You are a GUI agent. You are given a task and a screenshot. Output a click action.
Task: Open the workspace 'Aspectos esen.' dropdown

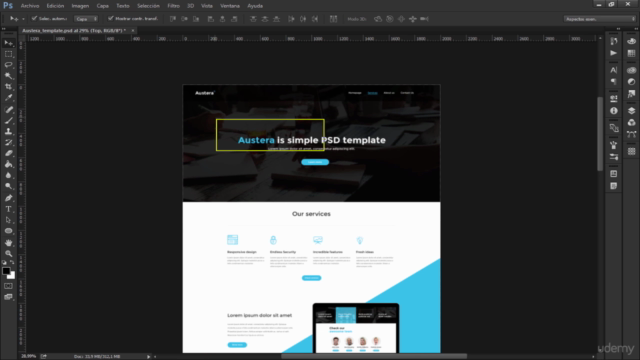pyautogui.click(x=600, y=19)
